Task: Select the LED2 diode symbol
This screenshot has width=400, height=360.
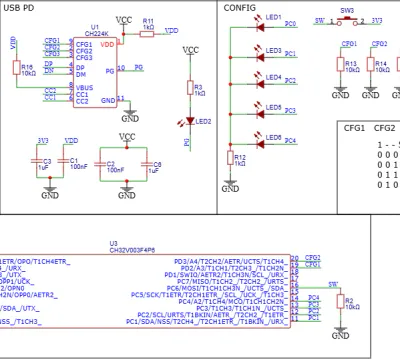Action: tap(190, 121)
